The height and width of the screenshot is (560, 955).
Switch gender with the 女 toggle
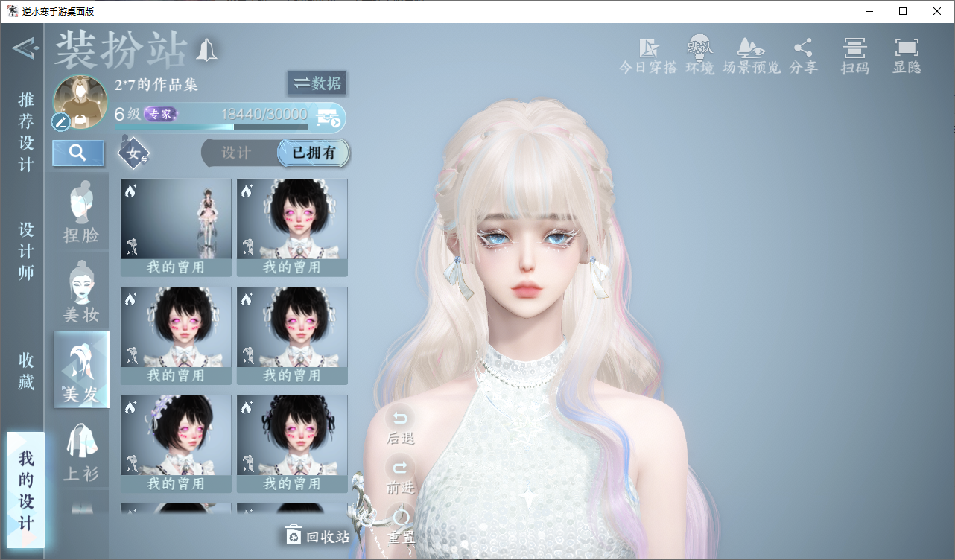[x=134, y=154]
